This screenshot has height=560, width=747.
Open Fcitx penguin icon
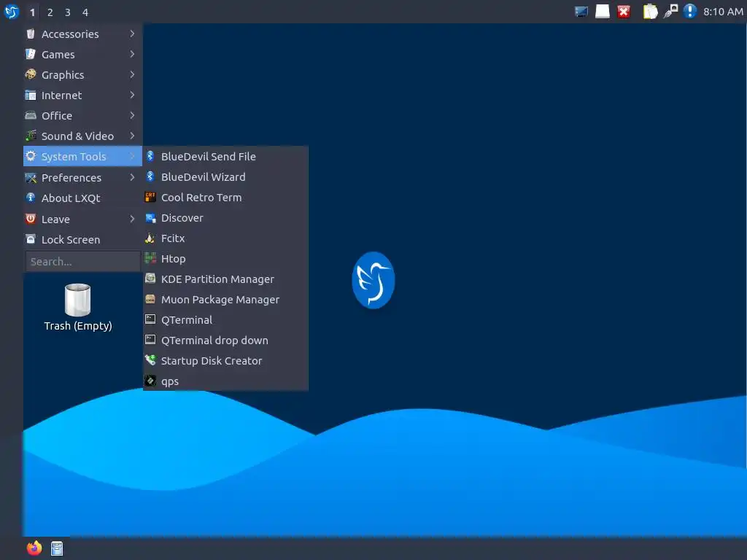[x=150, y=238]
